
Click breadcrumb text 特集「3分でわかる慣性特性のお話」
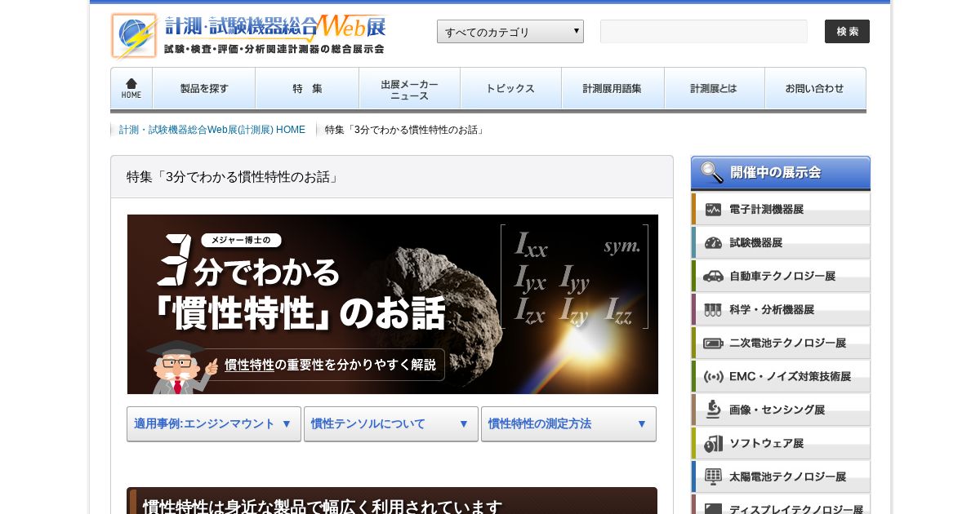pyautogui.click(x=405, y=130)
